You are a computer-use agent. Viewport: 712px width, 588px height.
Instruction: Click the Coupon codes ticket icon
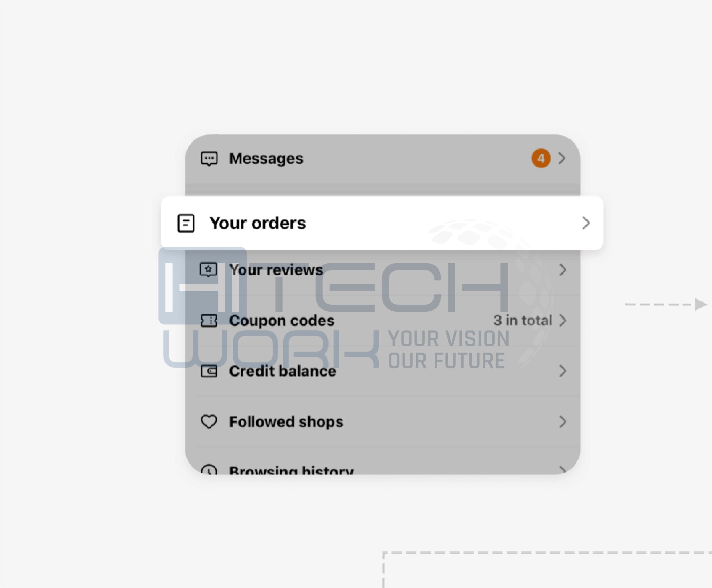(209, 321)
